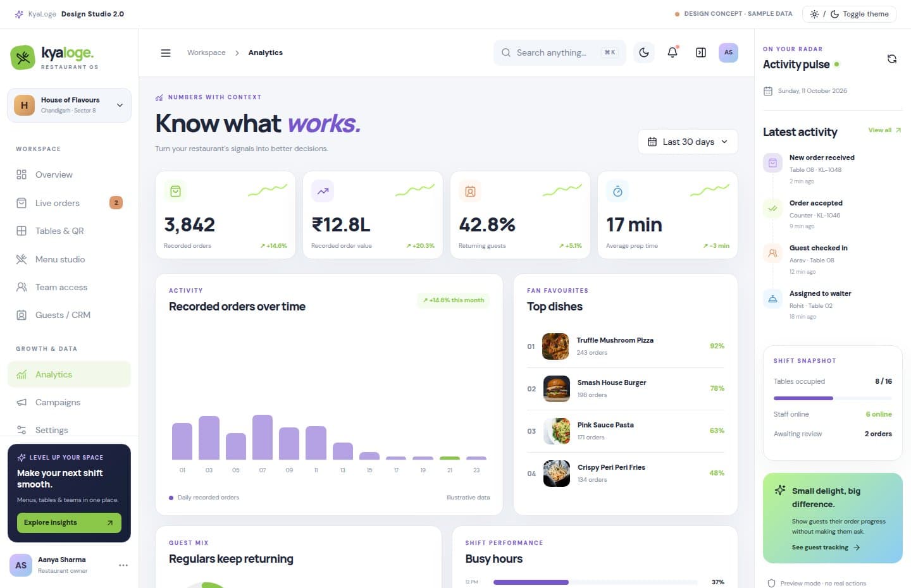Open Menu studio section
This screenshot has width=911, height=588.
tap(69, 259)
